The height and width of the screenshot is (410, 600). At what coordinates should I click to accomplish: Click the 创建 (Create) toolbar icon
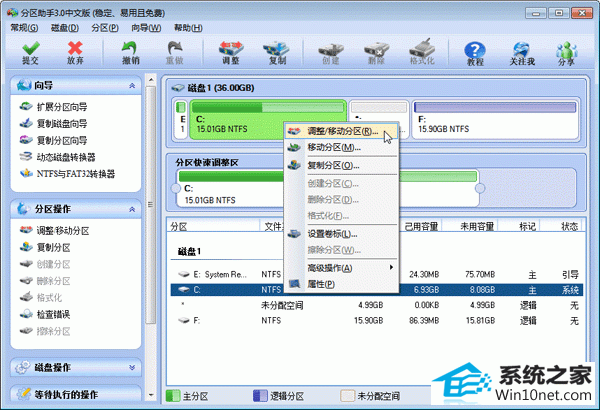(x=331, y=52)
